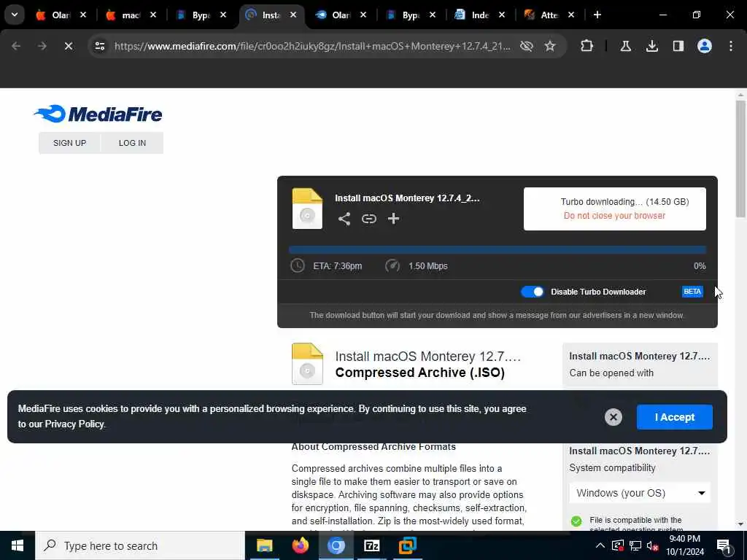747x560 pixels.
Task: Open Chrome three-dot menu
Action: click(731, 46)
